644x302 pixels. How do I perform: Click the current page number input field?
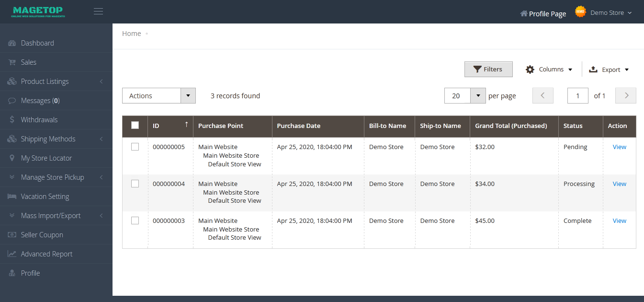(x=577, y=96)
